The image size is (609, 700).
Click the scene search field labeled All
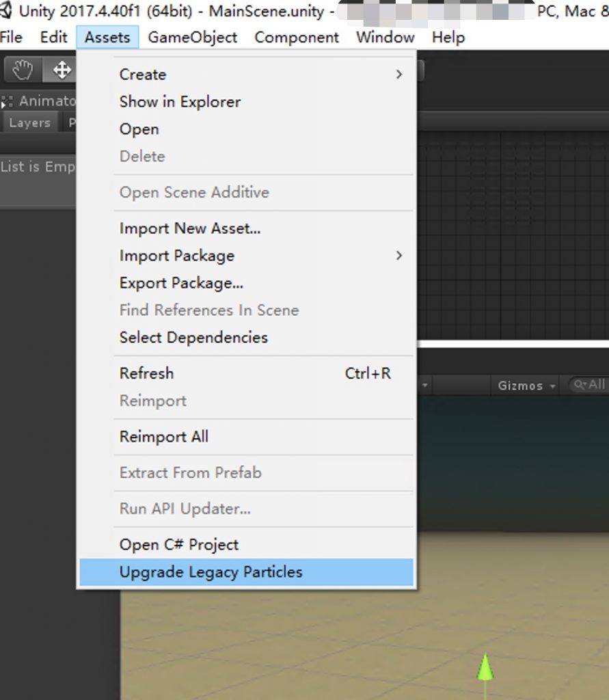tap(595, 385)
